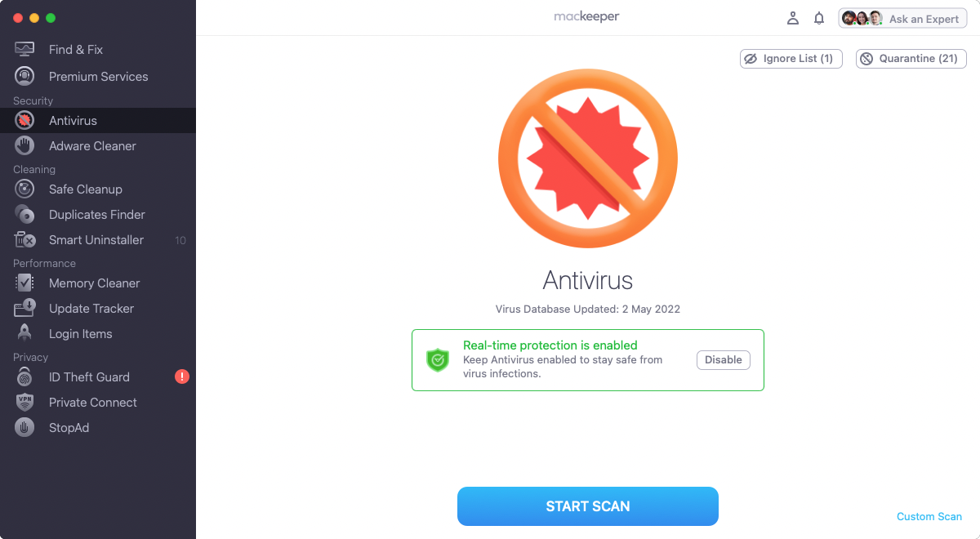Viewport: 980px width, 539px height.
Task: Select the Duplicates Finder icon
Action: click(24, 215)
